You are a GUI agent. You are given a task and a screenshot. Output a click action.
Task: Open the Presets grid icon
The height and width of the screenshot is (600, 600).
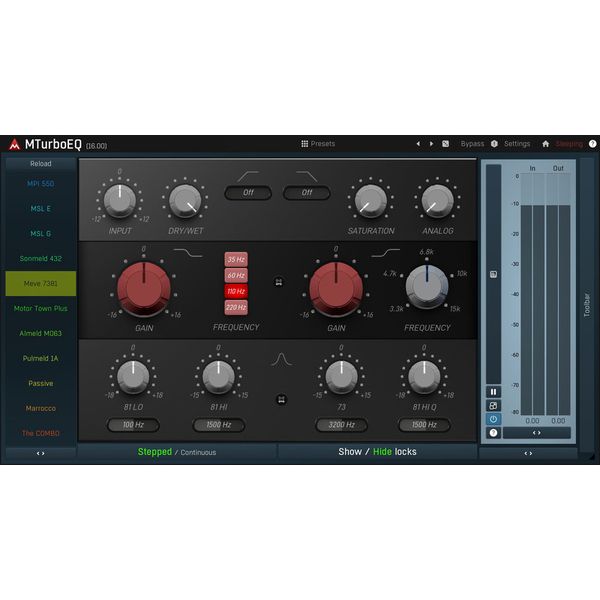[x=305, y=144]
